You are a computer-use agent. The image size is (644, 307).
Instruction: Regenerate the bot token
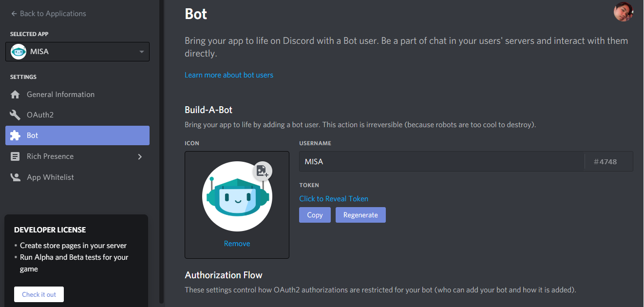pos(360,215)
